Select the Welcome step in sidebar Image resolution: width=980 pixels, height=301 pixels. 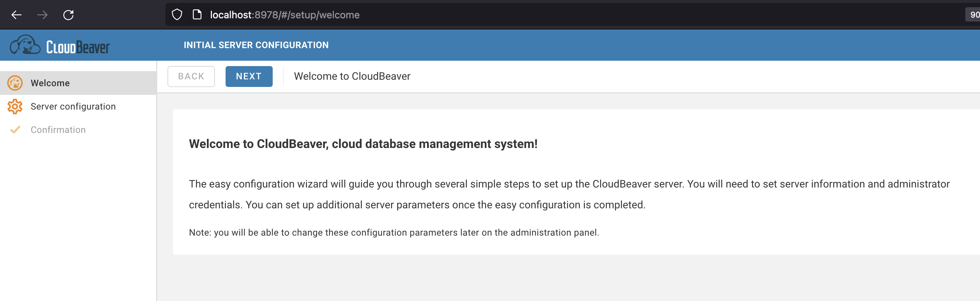78,83
